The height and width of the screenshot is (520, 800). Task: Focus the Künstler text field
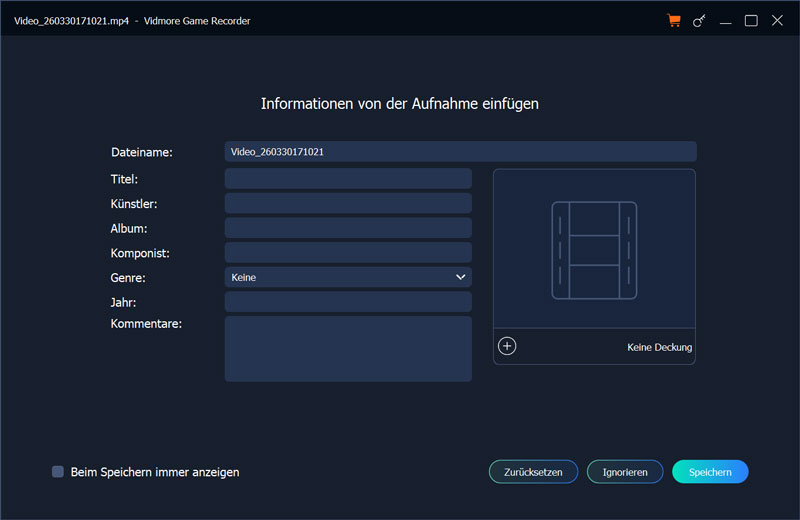(348, 203)
